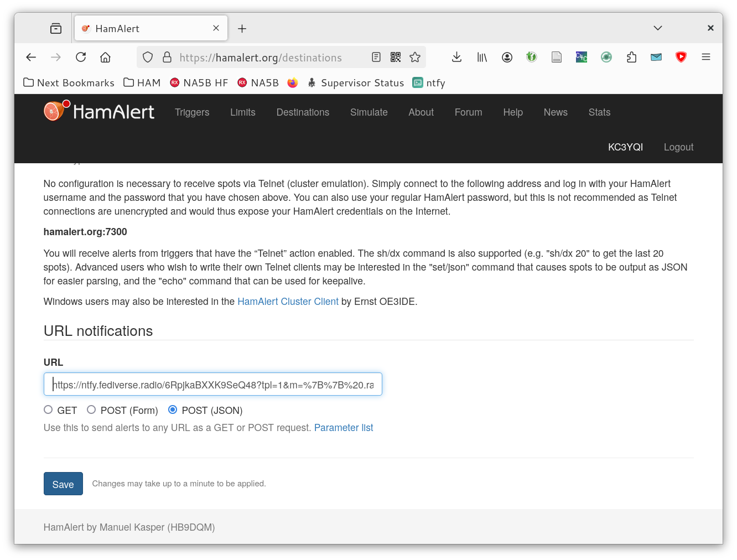Open the downloads panel

coord(456,57)
